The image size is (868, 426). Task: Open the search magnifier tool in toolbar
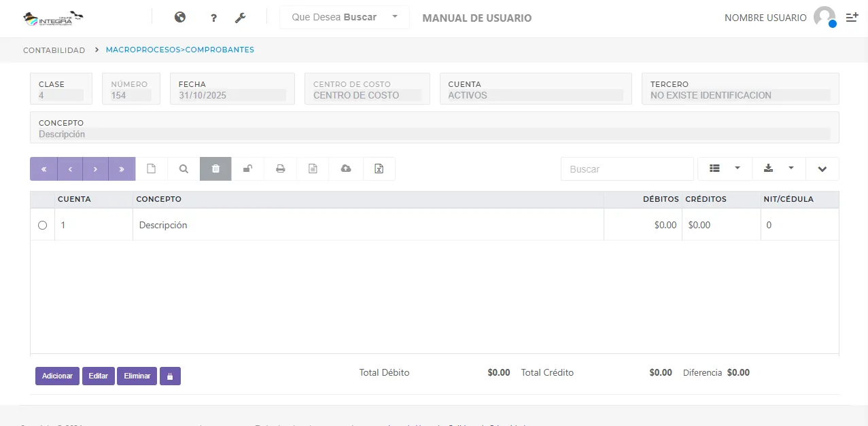coord(183,168)
